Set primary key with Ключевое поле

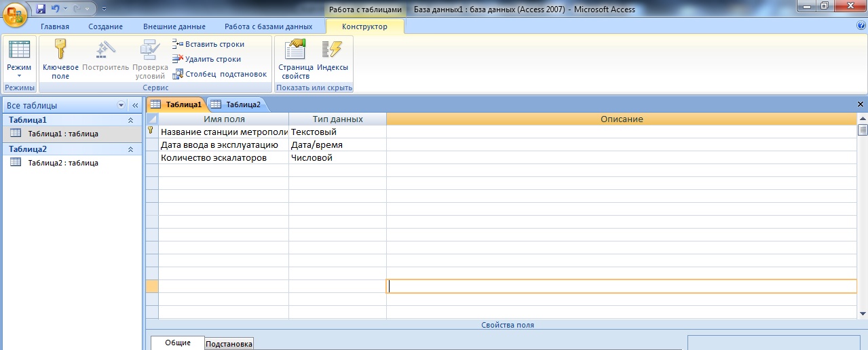pos(60,60)
